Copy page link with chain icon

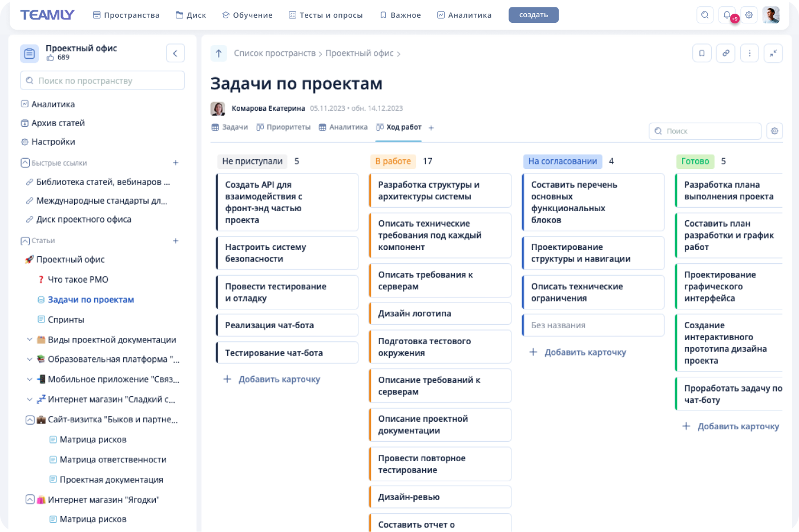click(x=725, y=53)
